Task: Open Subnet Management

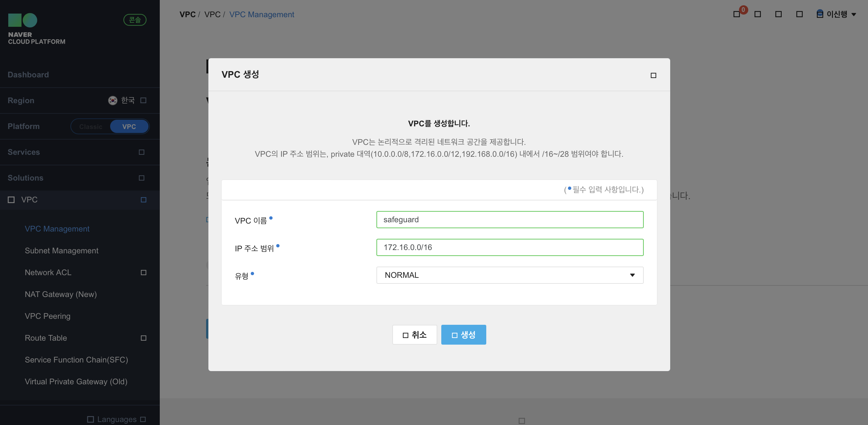Action: 62,251
